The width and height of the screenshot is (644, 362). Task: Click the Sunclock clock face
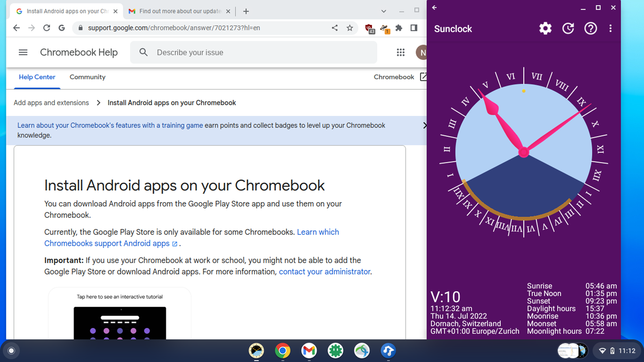(524, 152)
